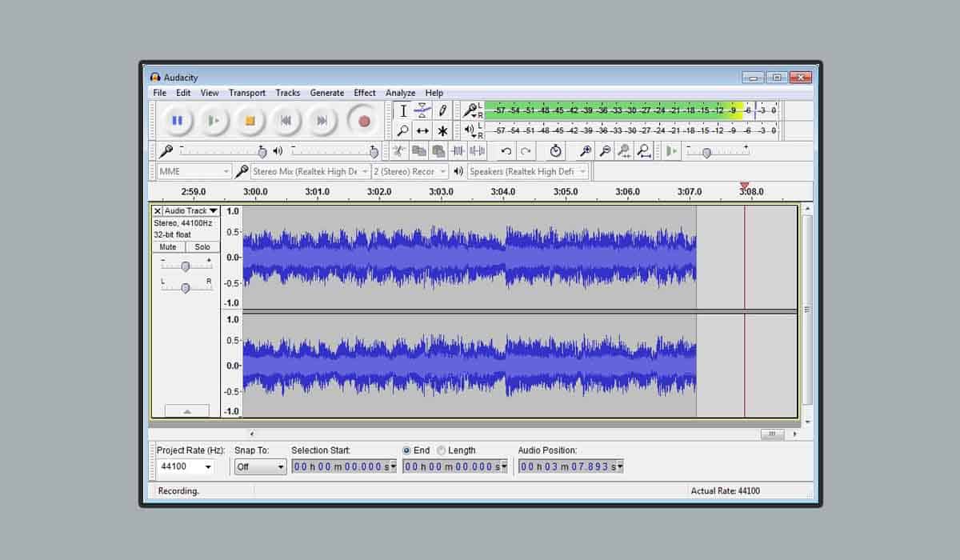
Task: Open the Stereo Mix input device dropdown
Action: point(310,171)
